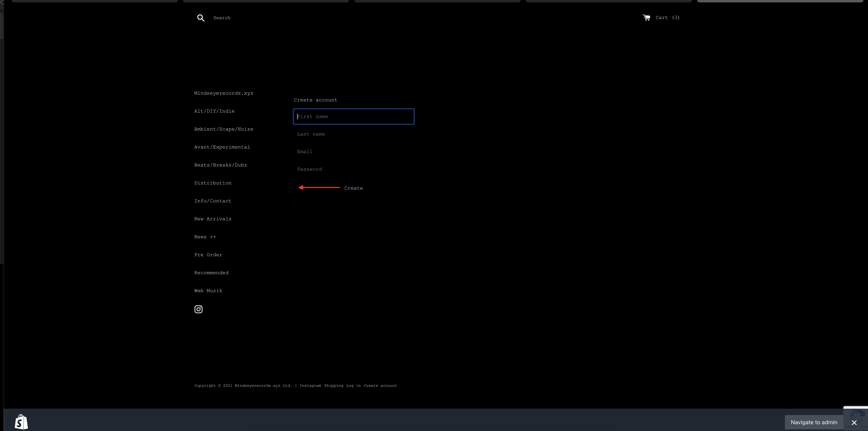Open the Beats/Breaks/Dubz category
868x431 pixels.
(x=220, y=165)
